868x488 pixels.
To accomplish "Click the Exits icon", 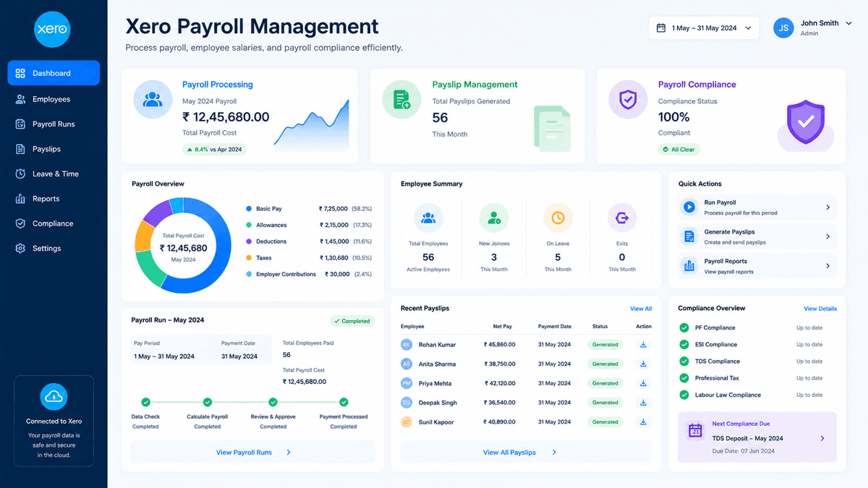I will (622, 218).
